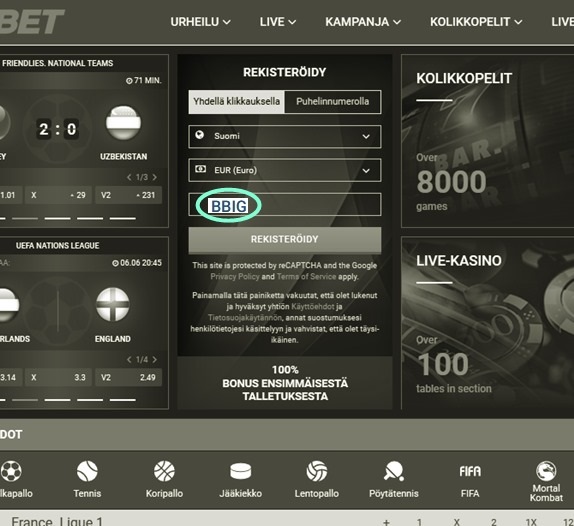Screen dimensions: 574x526
Task: Click the 71 MIN. match clock
Action: point(144,81)
